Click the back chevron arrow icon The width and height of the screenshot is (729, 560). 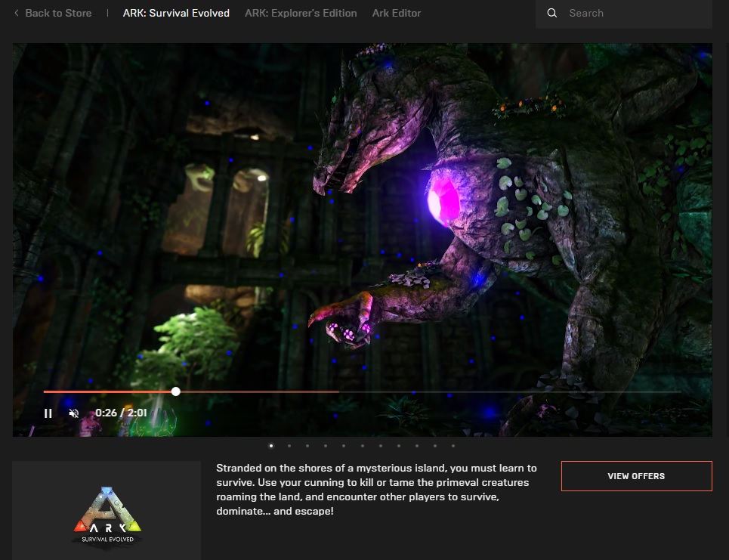17,13
